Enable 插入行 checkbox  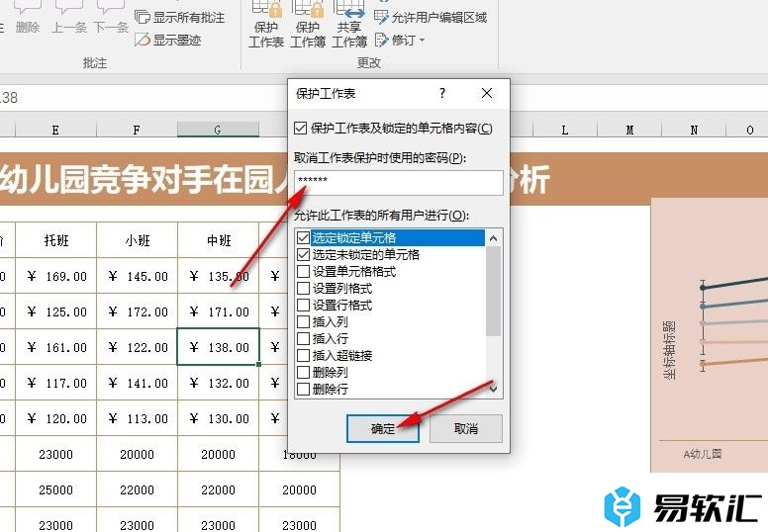[303, 338]
